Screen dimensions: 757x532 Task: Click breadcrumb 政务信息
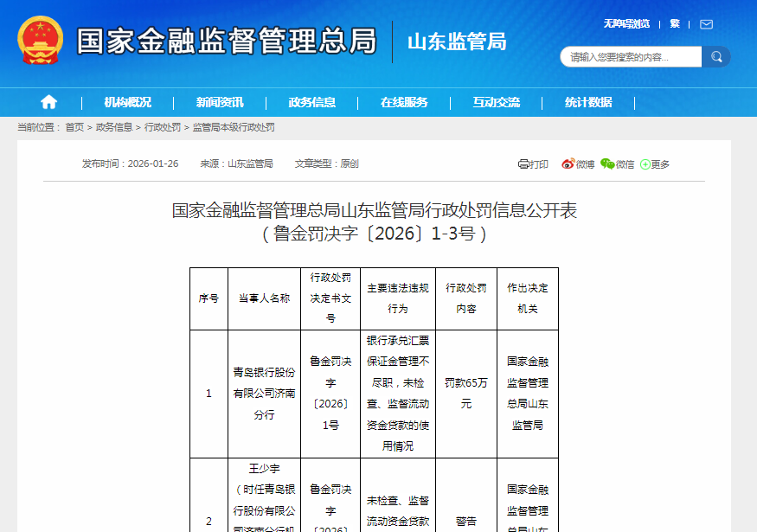pos(114,127)
